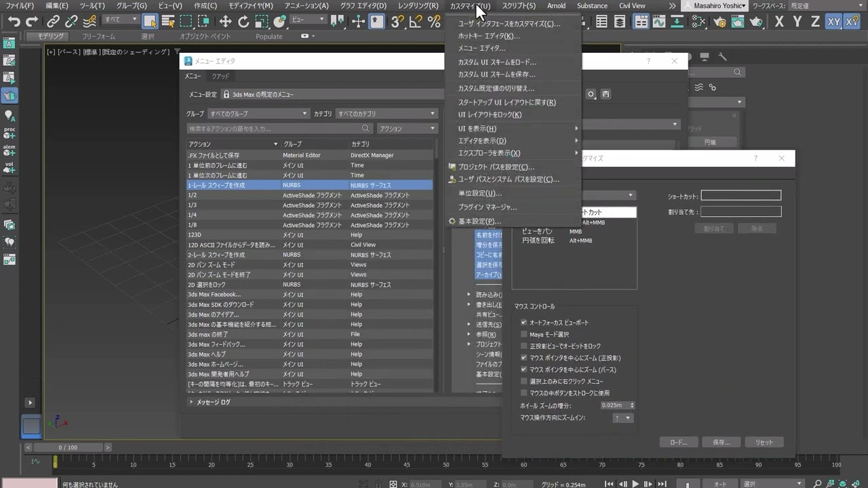The image size is (868, 488).
Task: Switch to the クアッド tab in Menu Editor
Action: (220, 77)
